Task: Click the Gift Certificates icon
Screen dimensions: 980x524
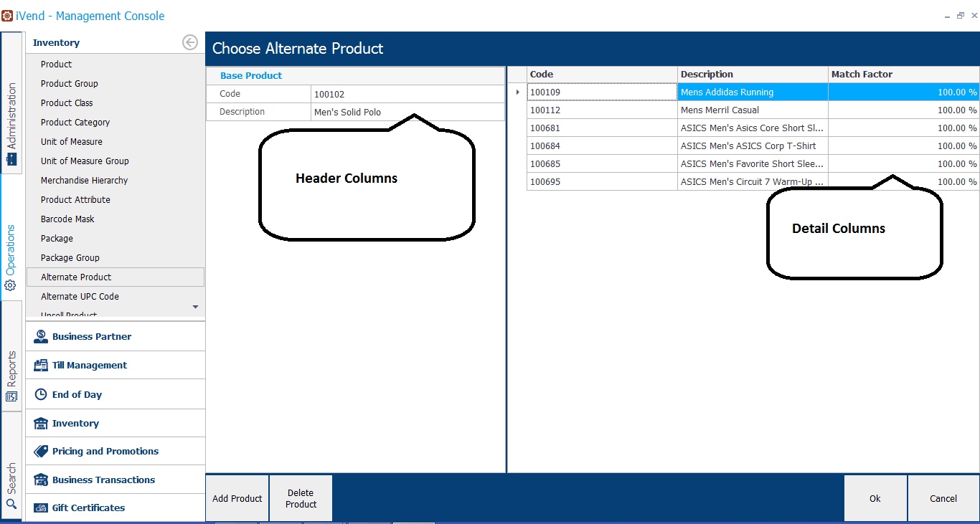Action: click(x=41, y=508)
